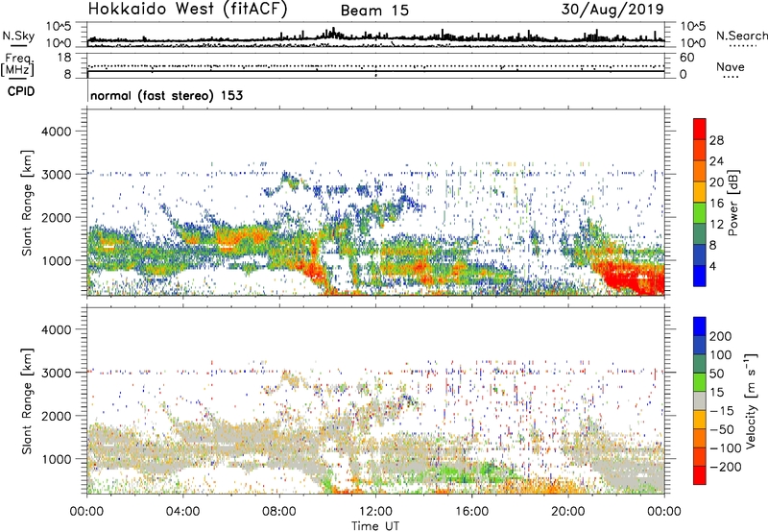This screenshot has width=768, height=532.
Task: Pick the red swatch above 28 dB
Action: 700,130
